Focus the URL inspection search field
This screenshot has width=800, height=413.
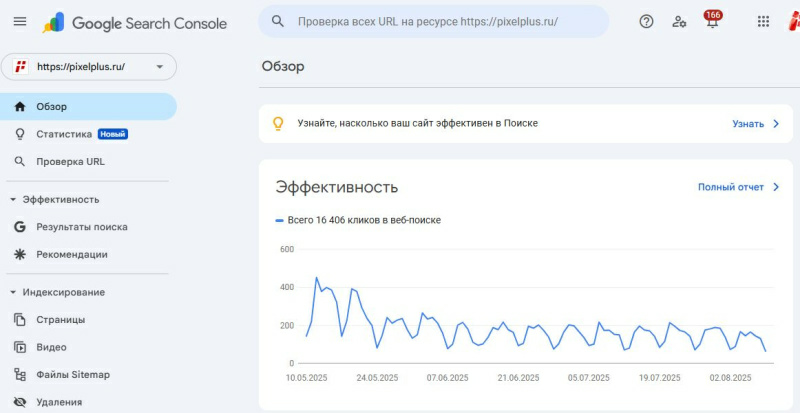point(440,21)
